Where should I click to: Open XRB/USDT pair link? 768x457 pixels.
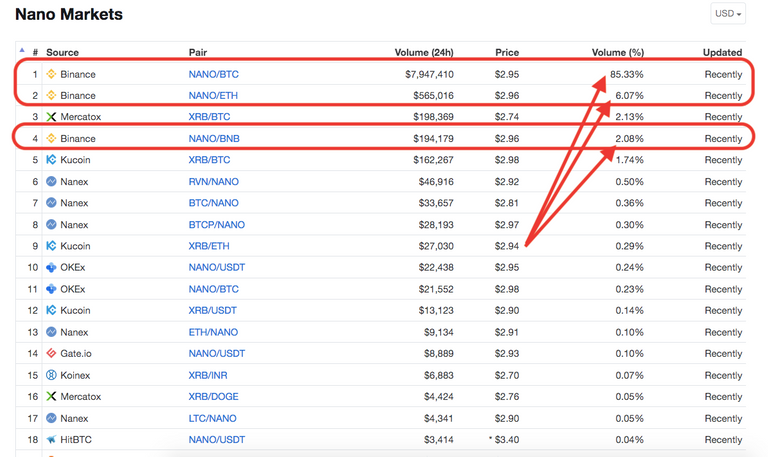point(213,311)
